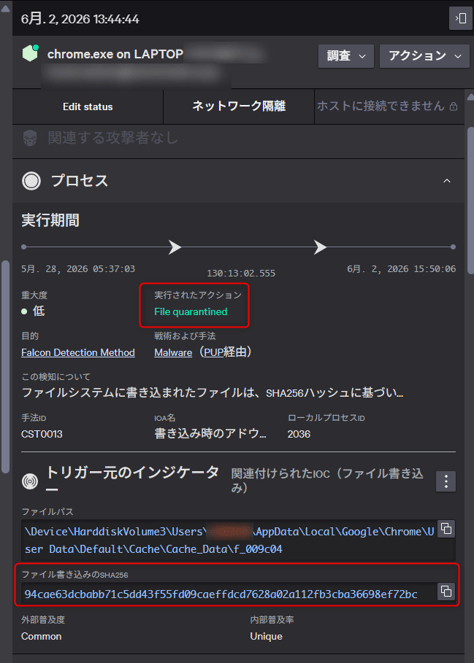Viewport: 474px width, 663px height.
Task: Click timeline end point marker
Action: click(453, 247)
